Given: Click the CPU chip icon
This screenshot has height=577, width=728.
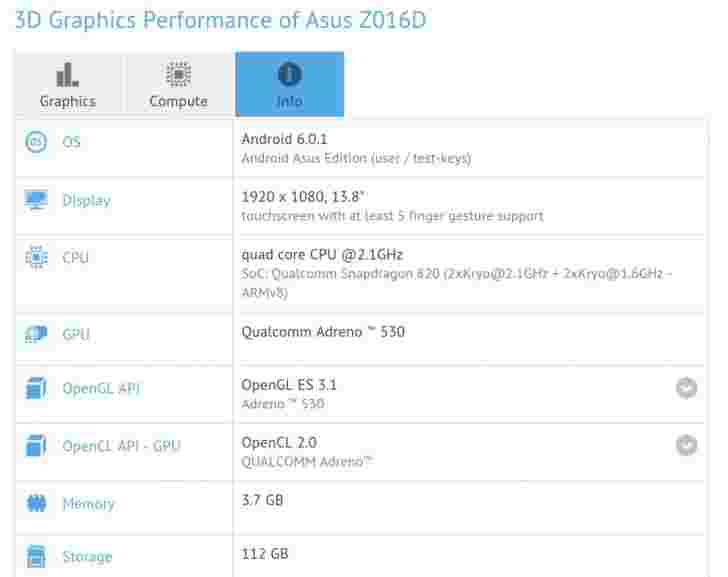Looking at the screenshot, I should click(x=36, y=257).
